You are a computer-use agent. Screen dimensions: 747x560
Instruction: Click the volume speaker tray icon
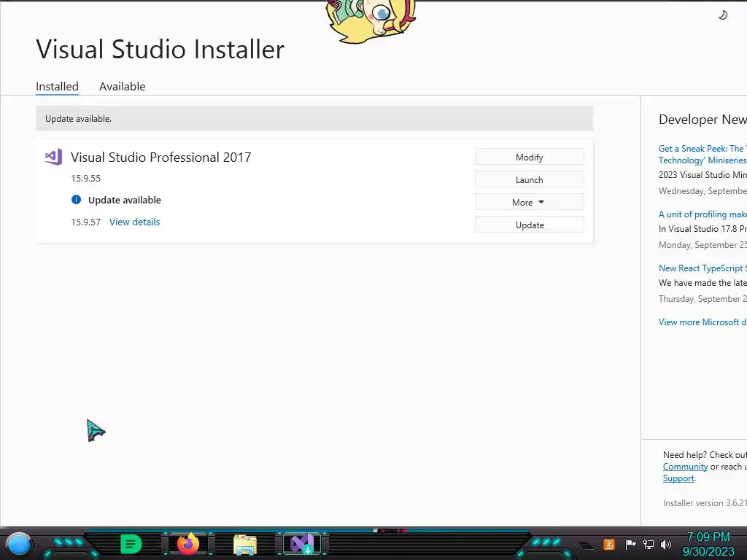(x=666, y=544)
